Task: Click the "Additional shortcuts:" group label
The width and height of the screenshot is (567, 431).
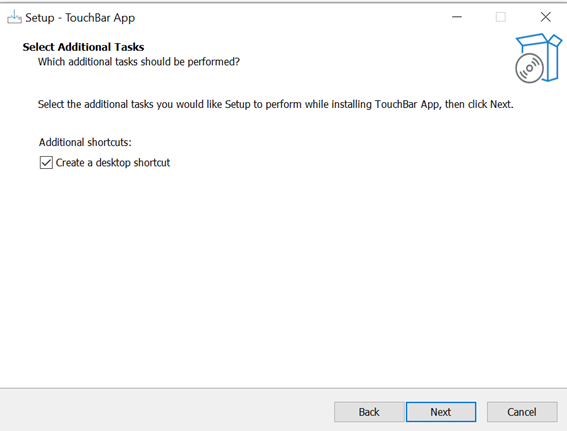Action: (85, 142)
